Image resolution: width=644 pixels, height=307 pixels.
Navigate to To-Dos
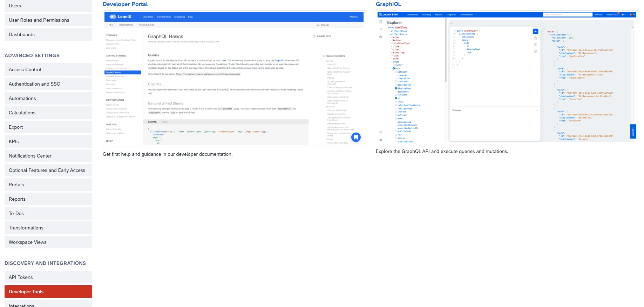pos(48,213)
